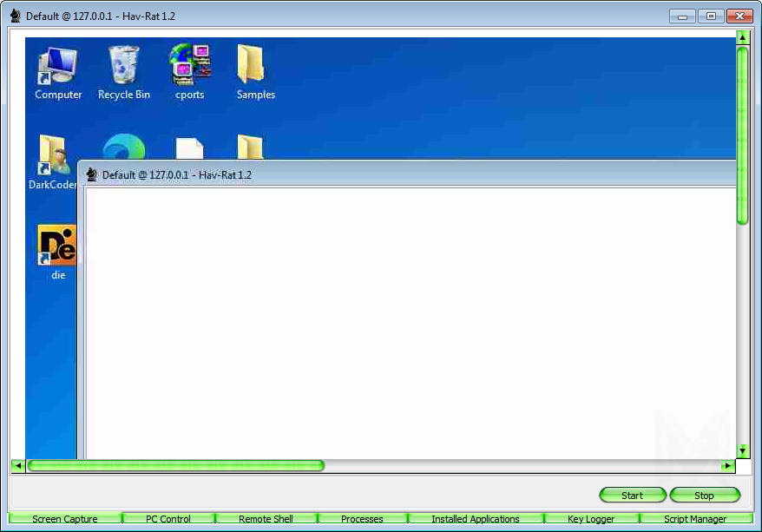Show the Installed Applications tab
The height and width of the screenshot is (532, 762).
(475, 519)
